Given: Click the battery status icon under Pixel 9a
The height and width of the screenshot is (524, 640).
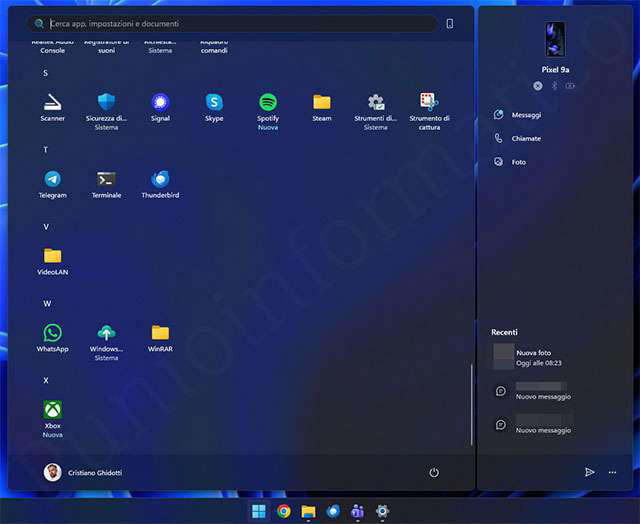Looking at the screenshot, I should 570,86.
